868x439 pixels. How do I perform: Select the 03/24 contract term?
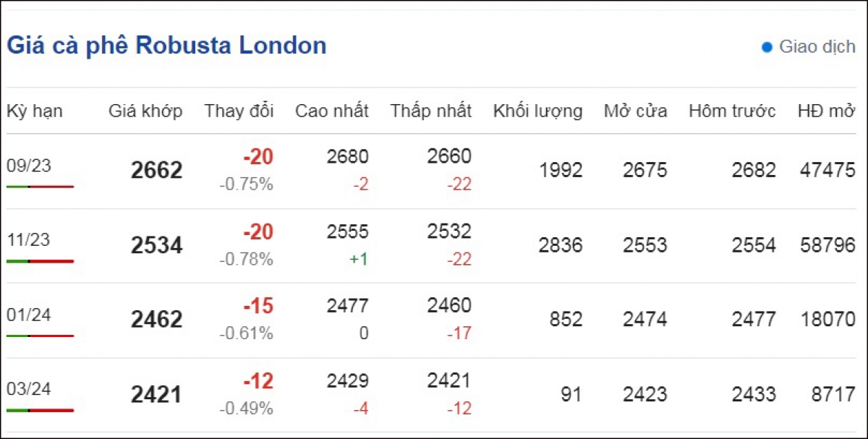[x=29, y=389]
